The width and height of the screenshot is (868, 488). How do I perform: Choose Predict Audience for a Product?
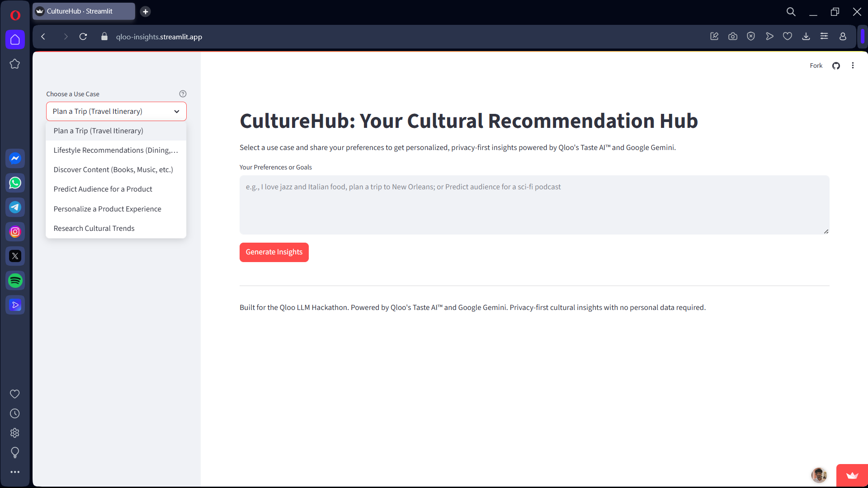[103, 189]
